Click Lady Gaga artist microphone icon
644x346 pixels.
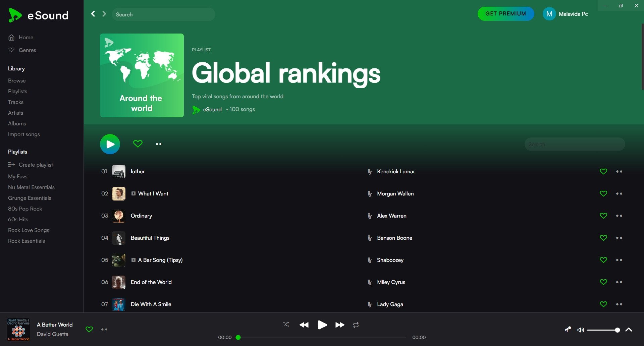[370, 304]
